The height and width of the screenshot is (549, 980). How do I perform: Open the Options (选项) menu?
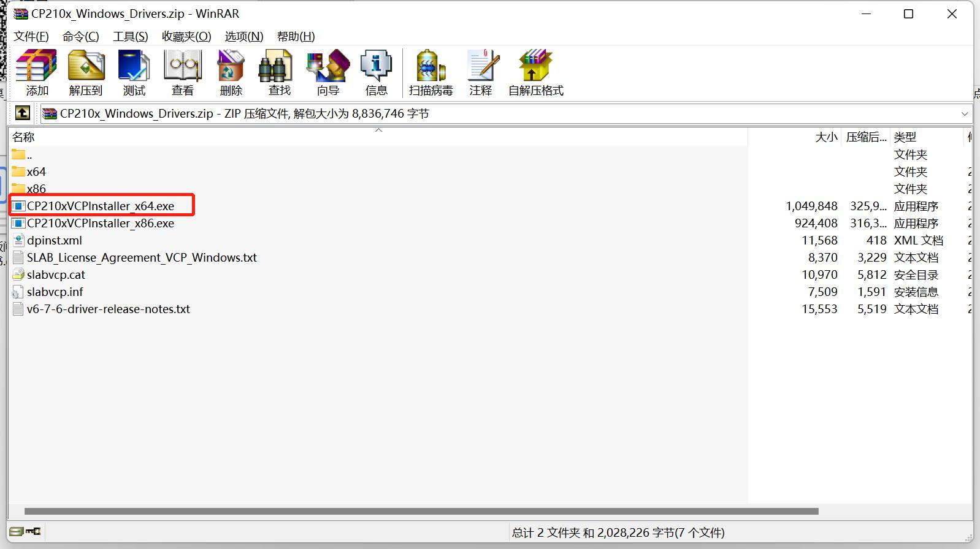click(244, 37)
